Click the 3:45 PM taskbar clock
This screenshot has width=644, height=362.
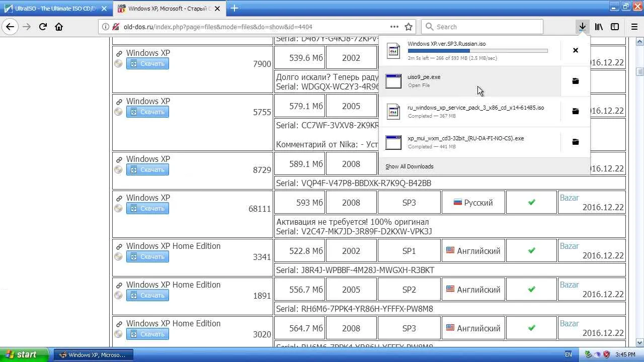point(625,354)
